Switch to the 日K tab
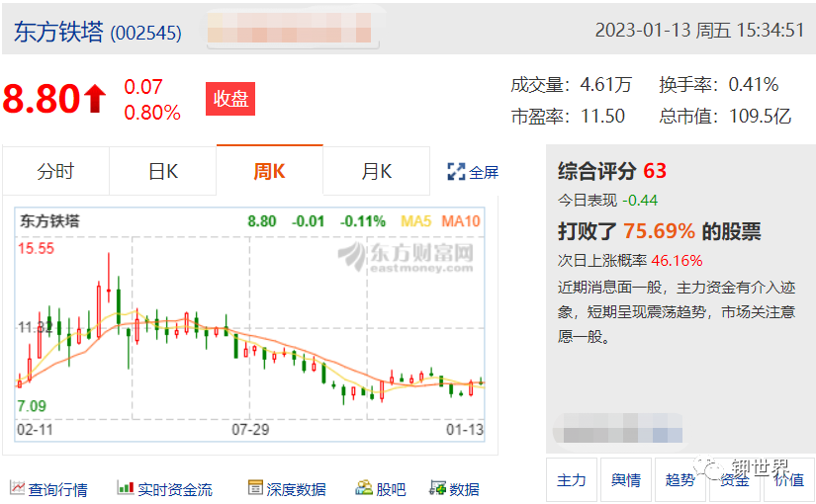Viewport: 816px width, 504px height. [163, 171]
